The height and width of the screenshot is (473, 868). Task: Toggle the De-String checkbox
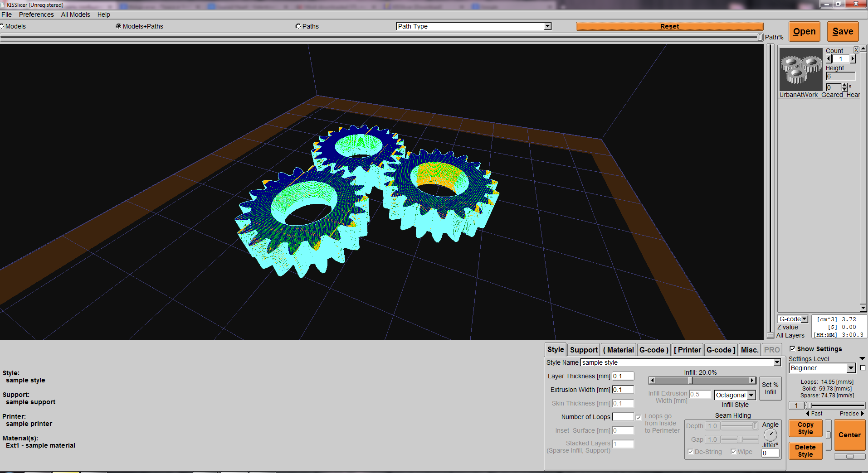(x=690, y=452)
